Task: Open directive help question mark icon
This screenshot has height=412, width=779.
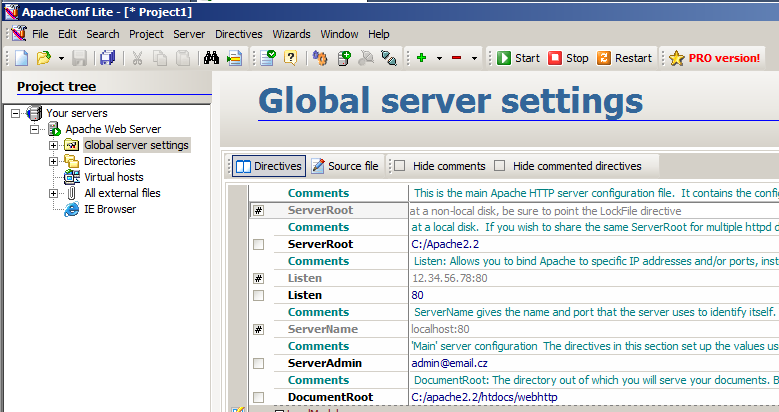Action: (x=291, y=58)
